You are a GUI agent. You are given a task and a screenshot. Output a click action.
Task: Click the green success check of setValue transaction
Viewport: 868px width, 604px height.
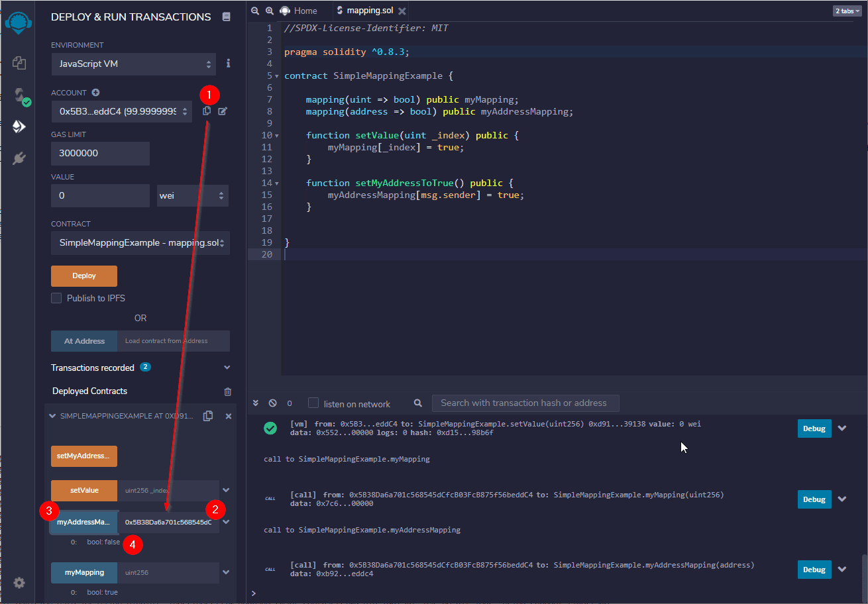pos(270,428)
